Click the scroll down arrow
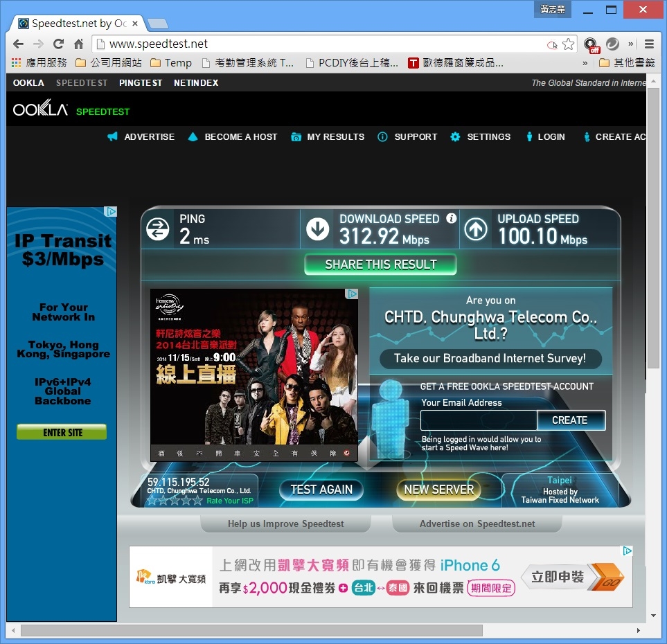The height and width of the screenshot is (644, 667). [x=653, y=616]
